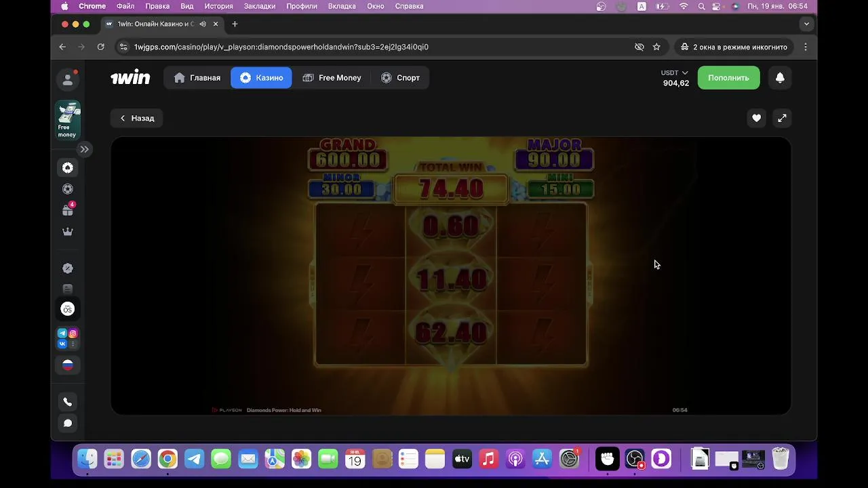Viewport: 868px width, 488px height.
Task: Open the Free Money tab
Action: point(332,78)
